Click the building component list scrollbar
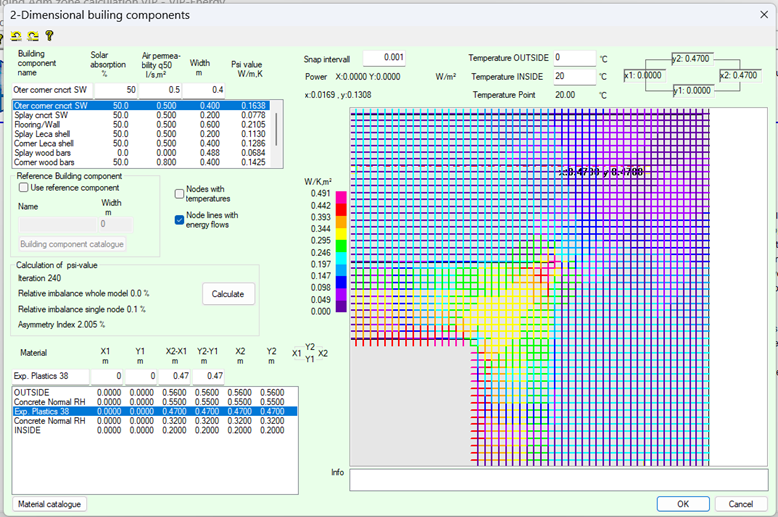 [x=277, y=131]
